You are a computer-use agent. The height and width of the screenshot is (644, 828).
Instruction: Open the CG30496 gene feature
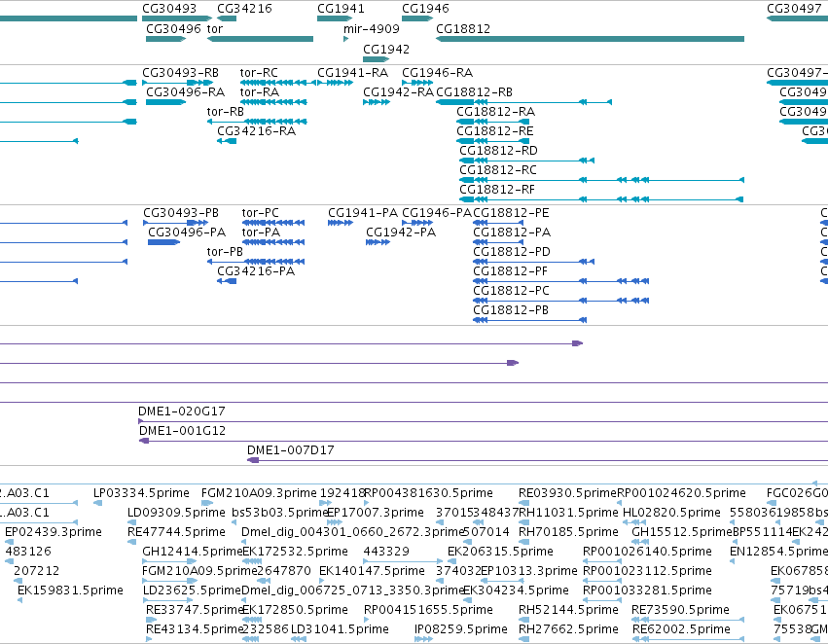click(165, 39)
